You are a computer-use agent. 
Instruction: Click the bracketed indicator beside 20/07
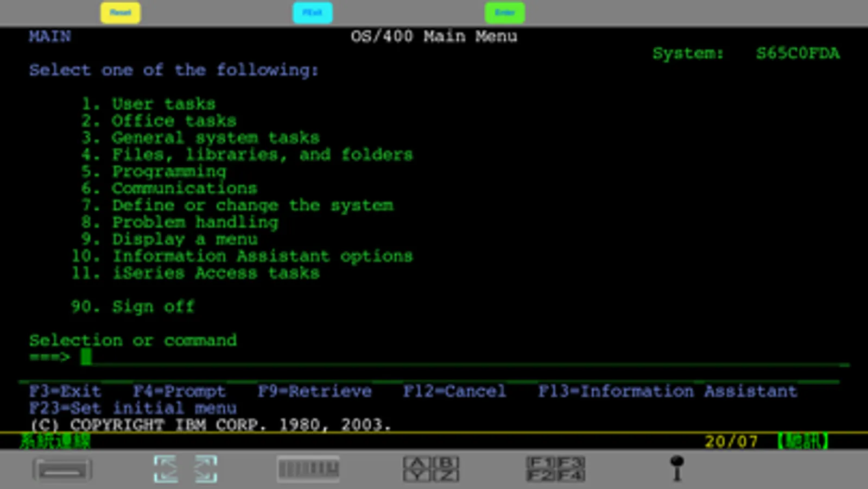pyautogui.click(x=803, y=441)
